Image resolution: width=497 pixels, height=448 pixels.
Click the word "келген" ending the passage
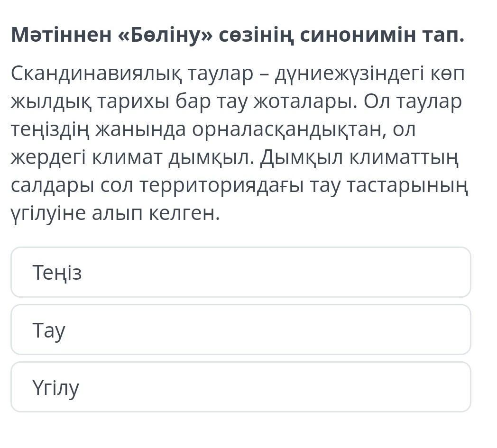click(x=184, y=214)
